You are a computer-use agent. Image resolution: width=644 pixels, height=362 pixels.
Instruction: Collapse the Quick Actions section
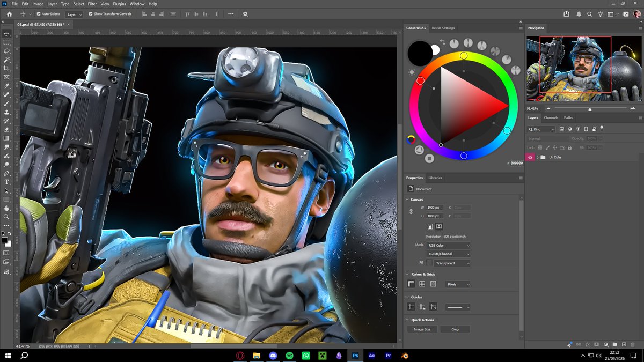pyautogui.click(x=407, y=320)
